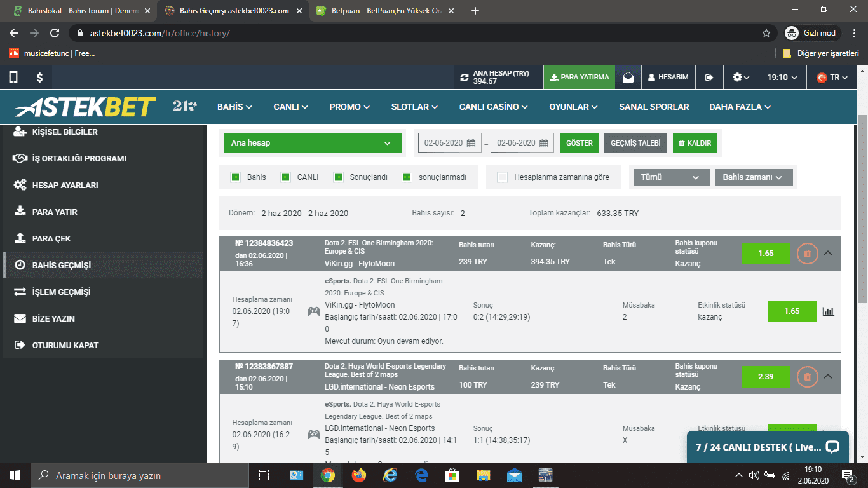
Task: Click the page vertical scrollbar
Action: (862, 208)
